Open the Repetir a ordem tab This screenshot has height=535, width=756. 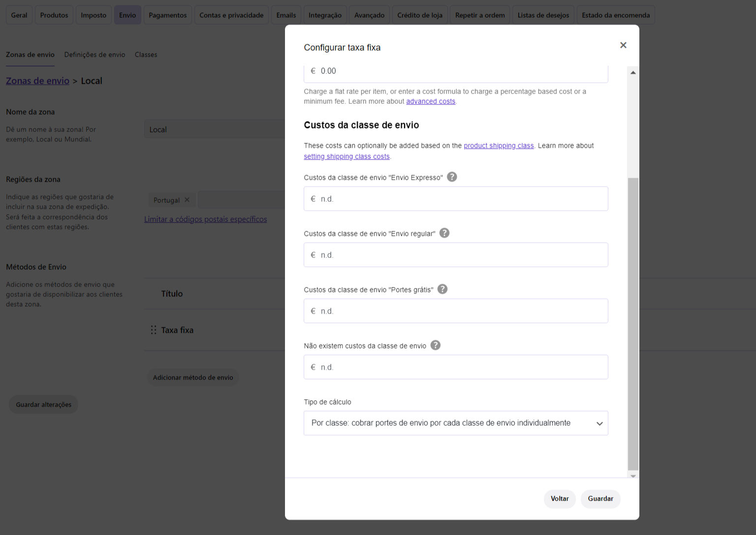pyautogui.click(x=480, y=15)
